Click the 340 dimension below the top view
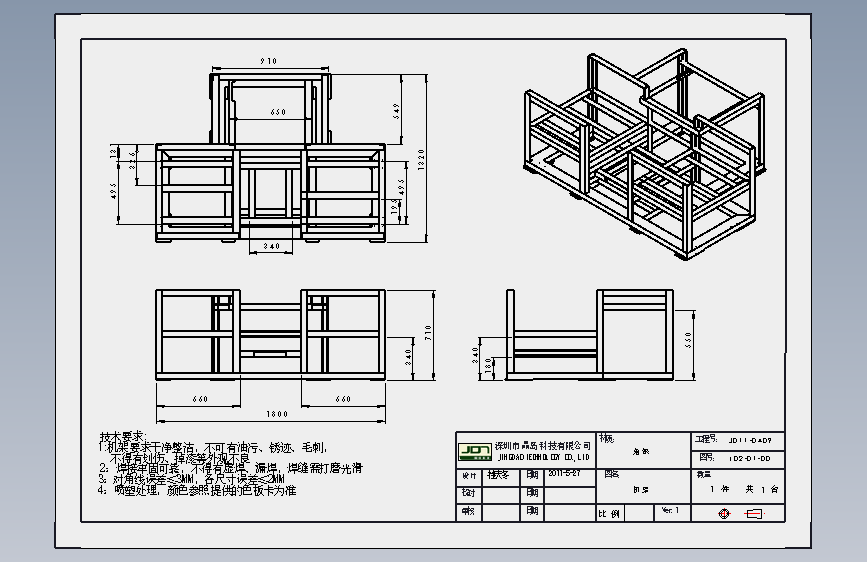867x562 pixels. [x=271, y=246]
